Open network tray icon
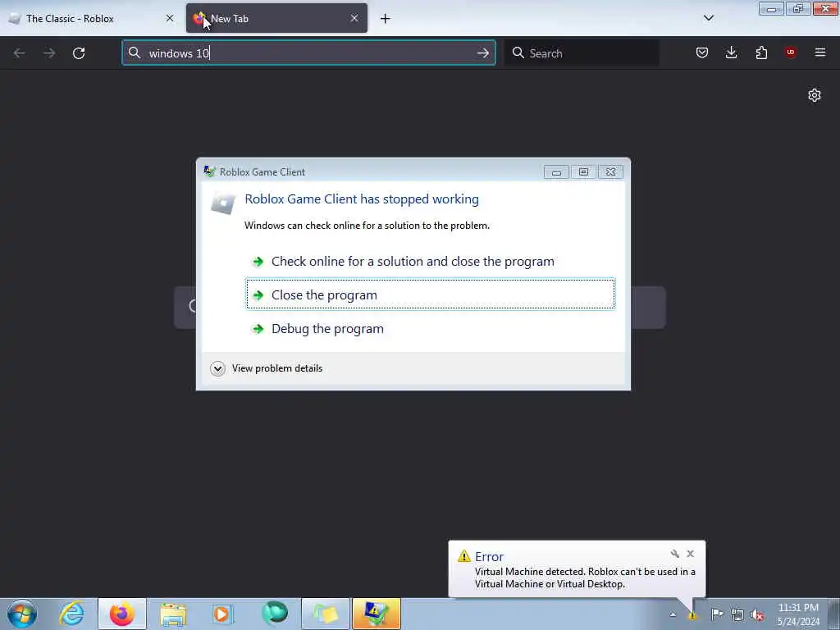840x630 pixels. [x=737, y=614]
